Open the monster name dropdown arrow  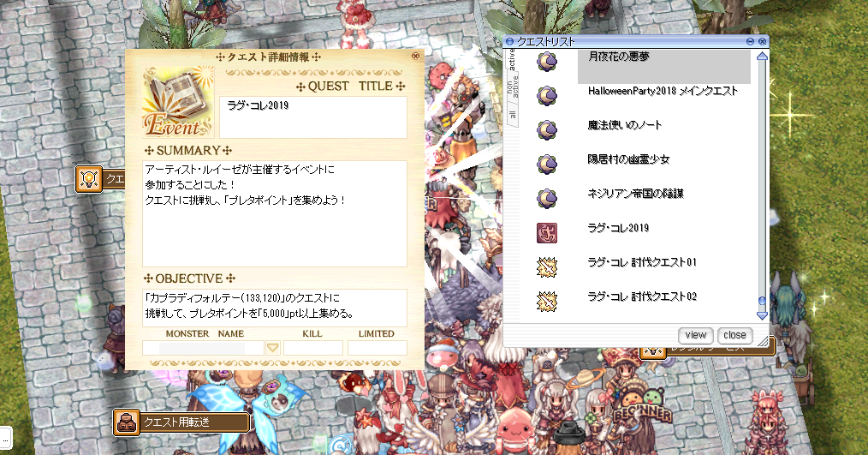point(272,348)
